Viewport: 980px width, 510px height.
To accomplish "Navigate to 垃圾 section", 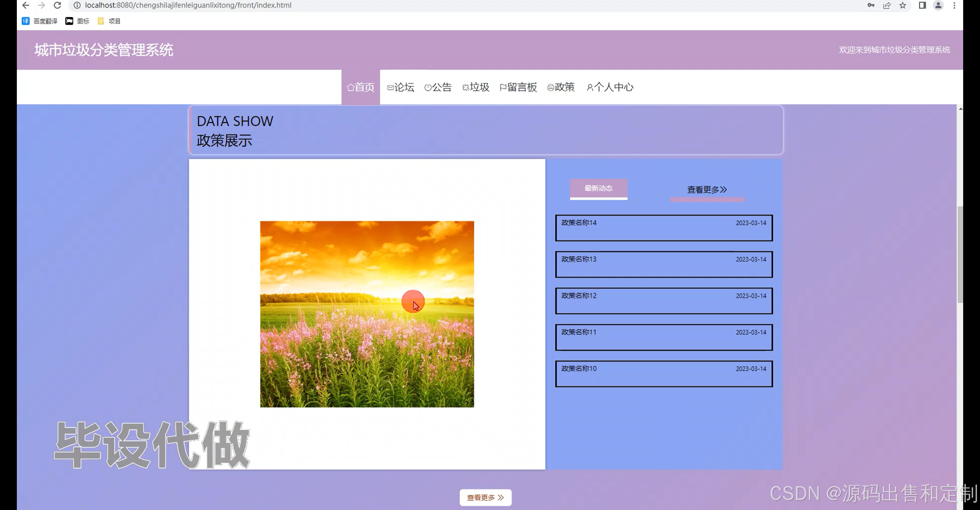I will click(475, 87).
